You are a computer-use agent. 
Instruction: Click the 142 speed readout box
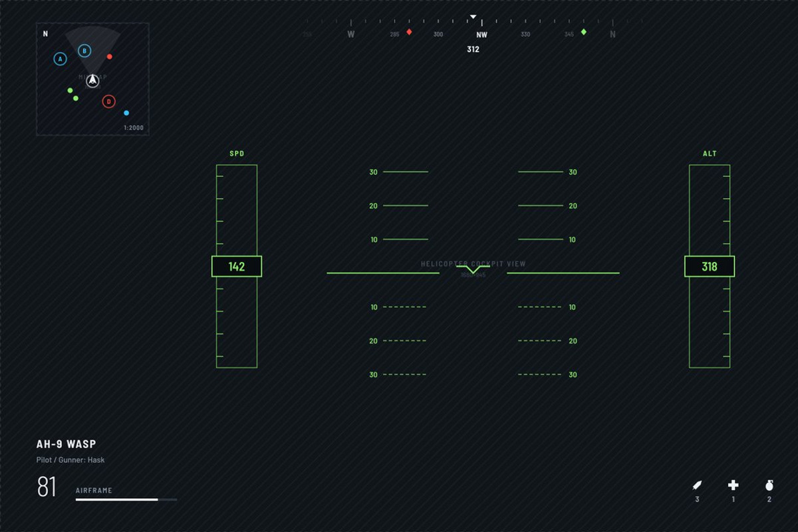(237, 267)
